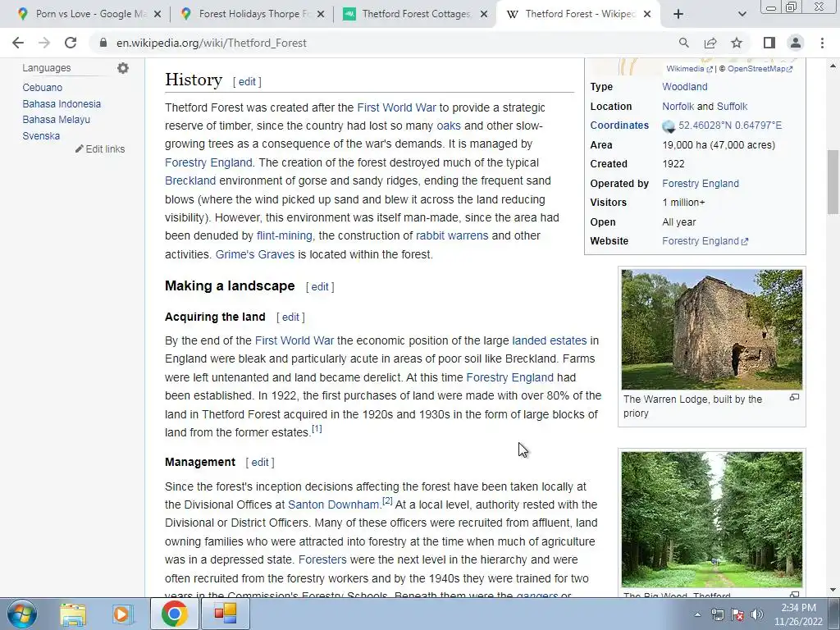Screen dimensions: 840x630
Task: Visit the Forestry England website link
Action: point(705,241)
